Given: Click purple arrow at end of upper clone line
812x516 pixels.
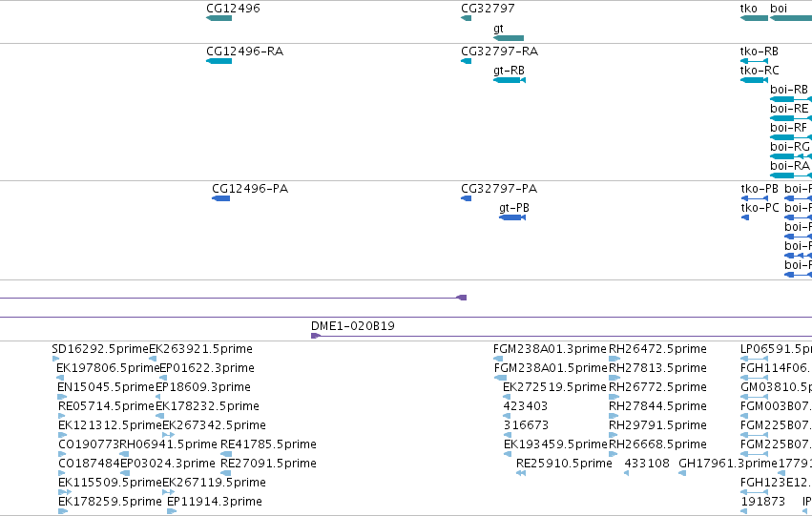Looking at the screenshot, I should (462, 298).
